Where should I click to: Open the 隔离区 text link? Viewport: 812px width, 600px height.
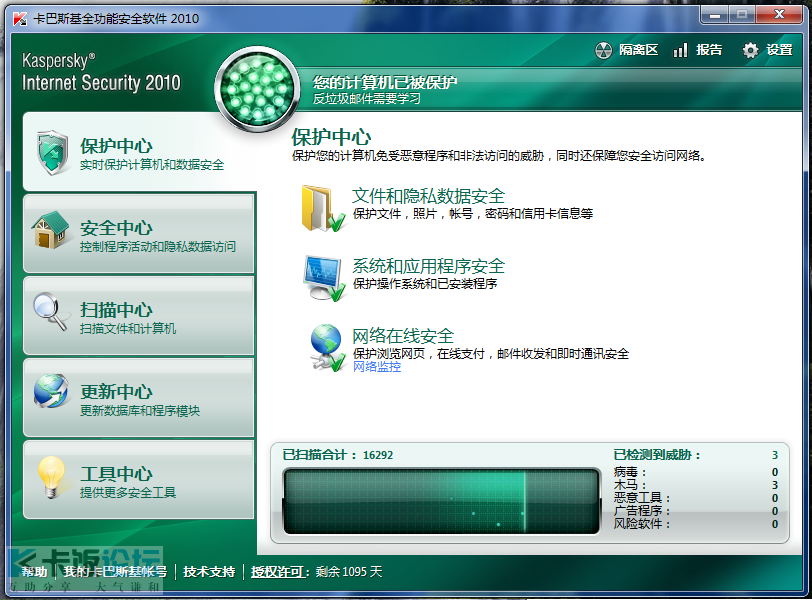pos(639,50)
